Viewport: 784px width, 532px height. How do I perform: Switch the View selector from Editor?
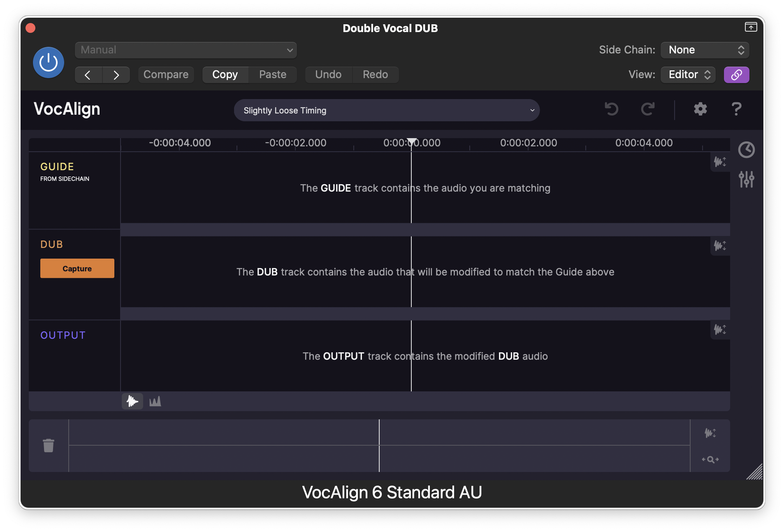(x=687, y=74)
